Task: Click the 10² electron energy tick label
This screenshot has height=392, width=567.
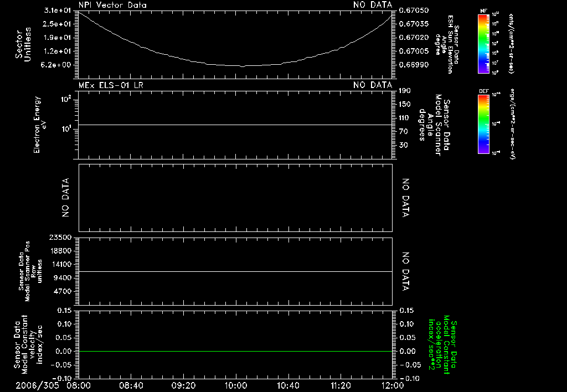Action: [66, 99]
